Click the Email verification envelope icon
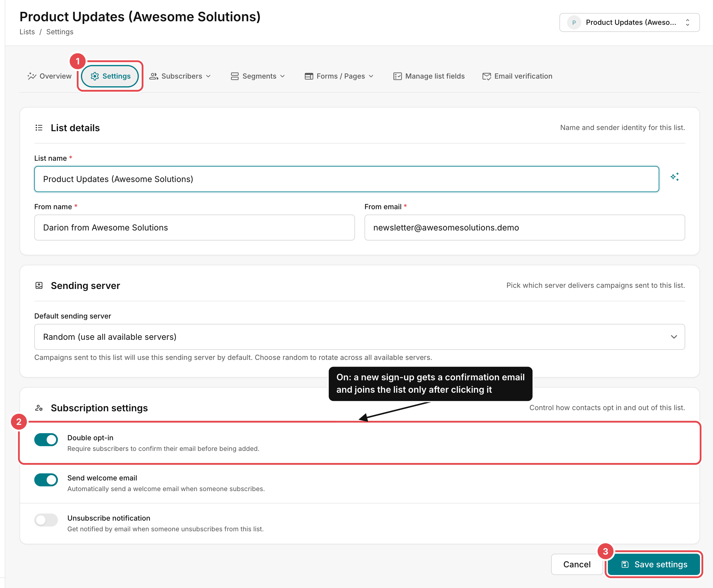Screen dimensions: 713x588 click(x=486, y=76)
